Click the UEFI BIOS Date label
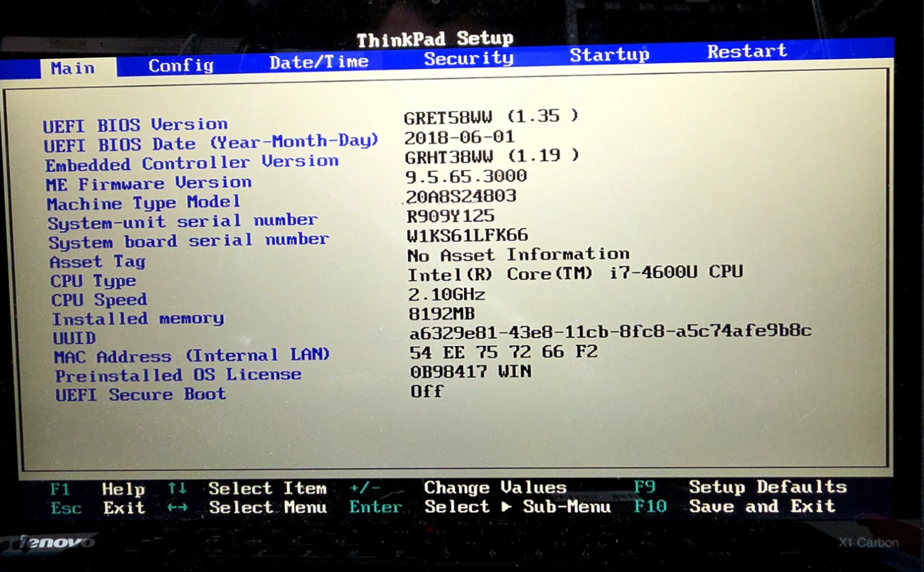924x572 pixels. [211, 143]
